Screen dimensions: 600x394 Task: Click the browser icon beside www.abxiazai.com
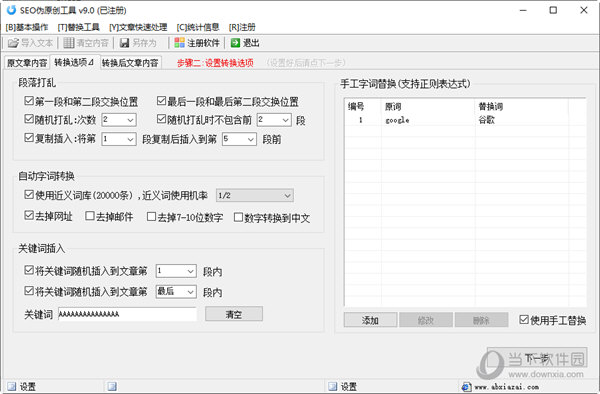pos(466,387)
